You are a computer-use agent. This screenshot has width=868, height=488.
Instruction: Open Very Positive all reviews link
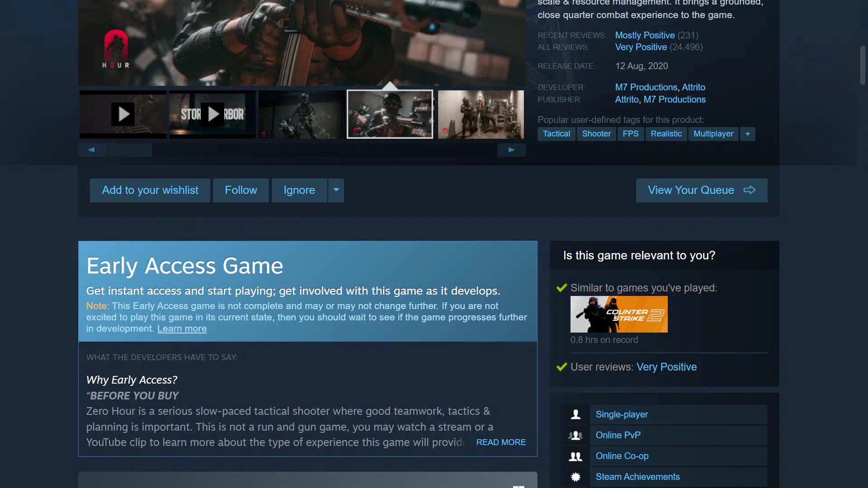pyautogui.click(x=641, y=47)
